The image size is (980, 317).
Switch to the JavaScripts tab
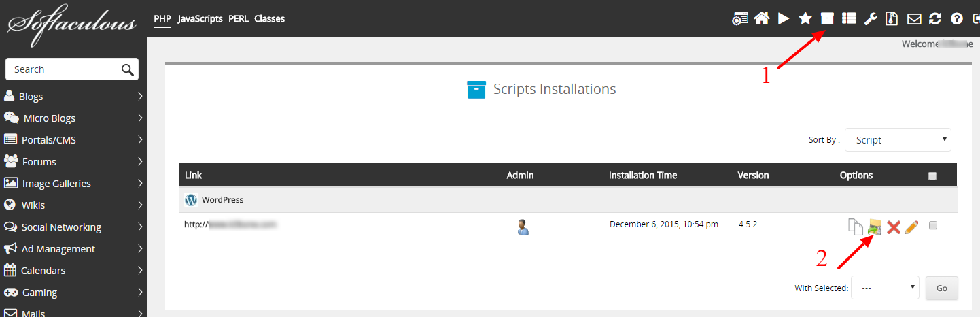(200, 19)
